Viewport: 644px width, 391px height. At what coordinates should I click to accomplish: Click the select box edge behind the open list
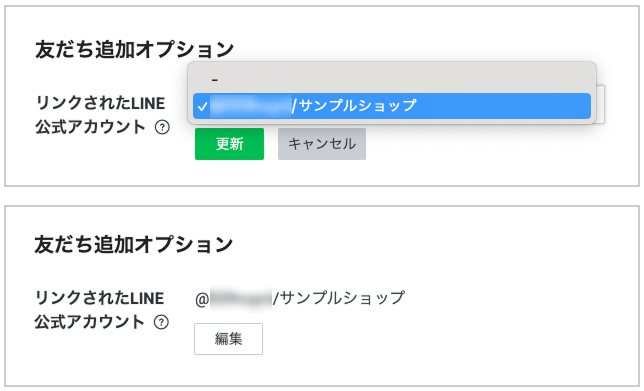pos(600,104)
